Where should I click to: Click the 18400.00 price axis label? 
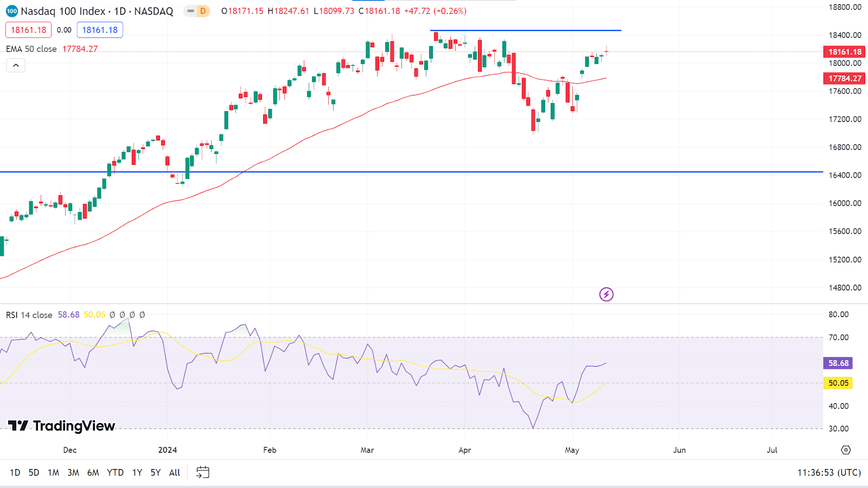point(845,35)
